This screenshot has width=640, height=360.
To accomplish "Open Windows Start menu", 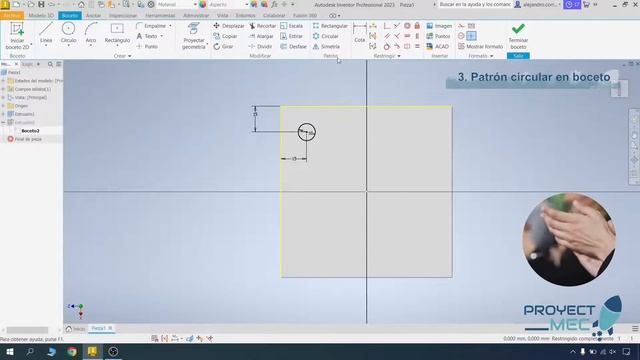I will coord(9,351).
